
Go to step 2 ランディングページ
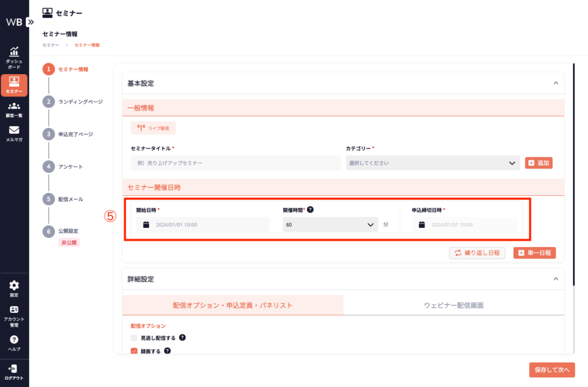80,102
